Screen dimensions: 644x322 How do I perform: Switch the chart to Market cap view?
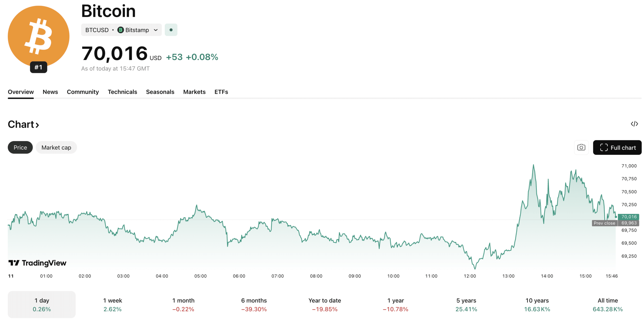56,147
